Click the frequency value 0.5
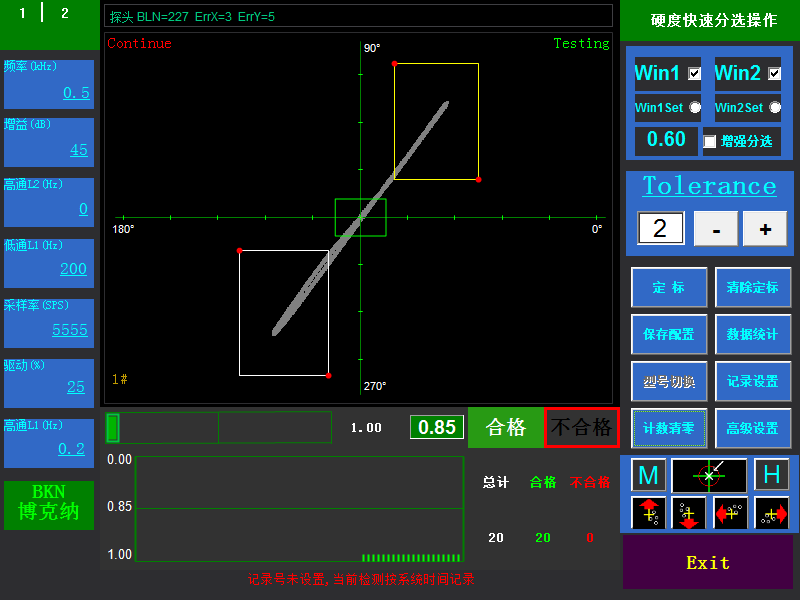Image resolution: width=800 pixels, height=600 pixels. [76, 93]
